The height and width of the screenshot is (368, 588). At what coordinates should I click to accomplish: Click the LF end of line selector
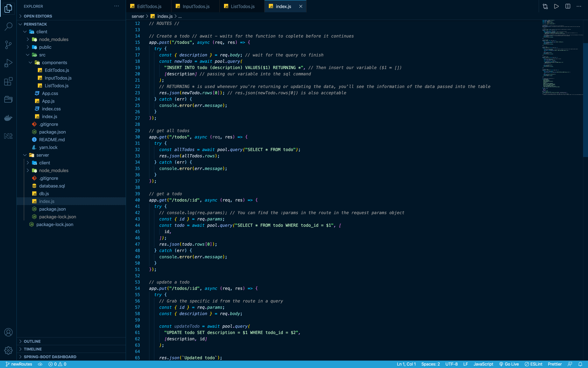click(x=465, y=364)
